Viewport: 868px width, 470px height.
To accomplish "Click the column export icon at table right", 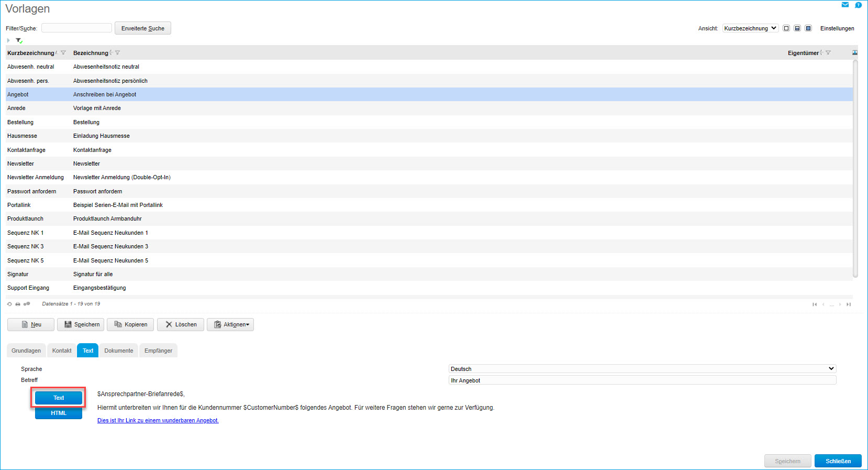I will coord(855,53).
